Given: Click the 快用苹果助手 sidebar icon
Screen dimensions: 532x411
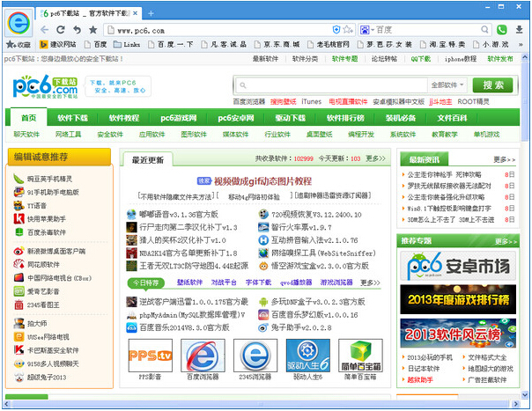Looking at the screenshot, I should click(18, 219).
